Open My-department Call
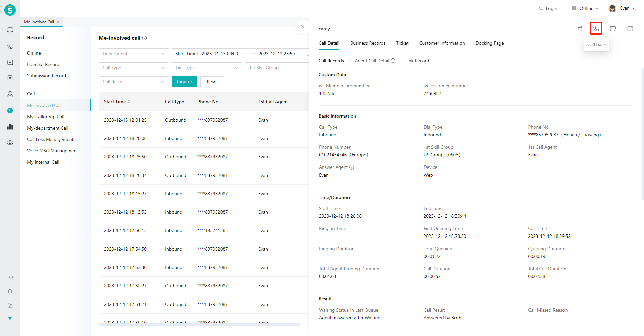Screen dimensions: 644x336 (x=48, y=128)
